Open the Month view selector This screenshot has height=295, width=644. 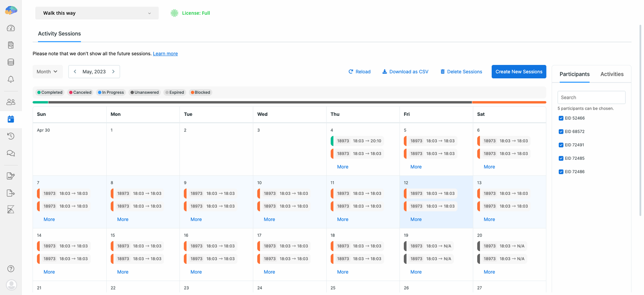(x=47, y=71)
